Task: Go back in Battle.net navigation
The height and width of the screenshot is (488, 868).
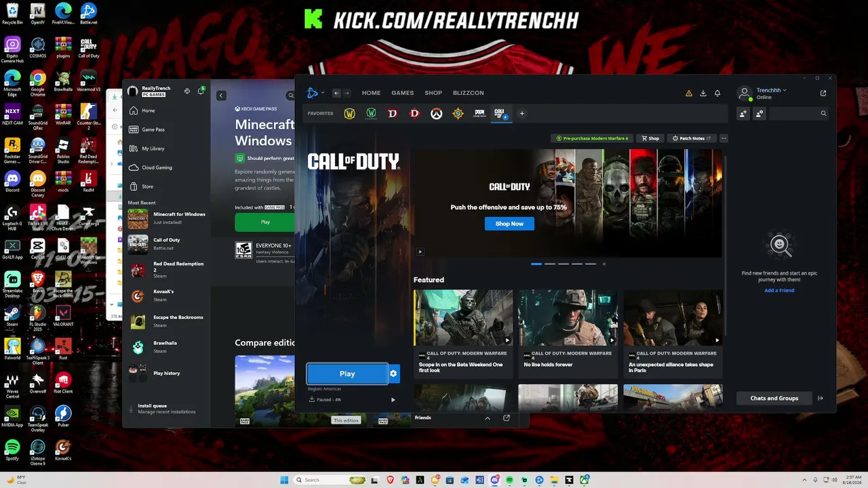Action: [x=336, y=94]
